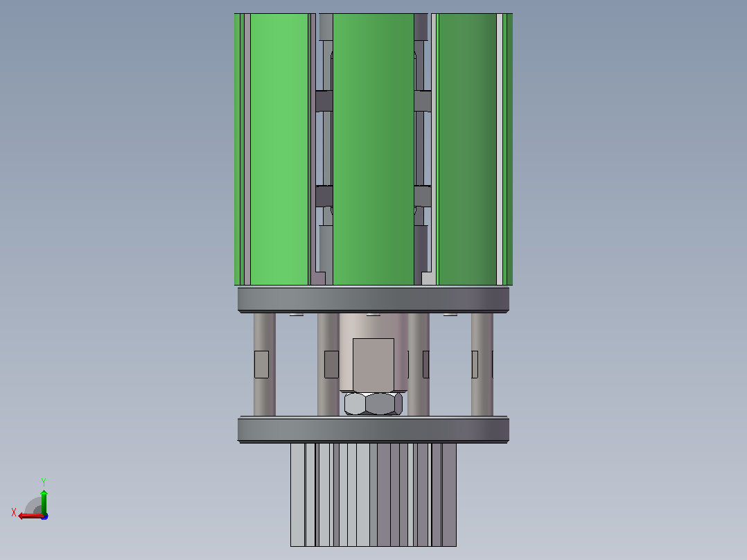
Task: Select the center green panel
Action: (x=373, y=149)
